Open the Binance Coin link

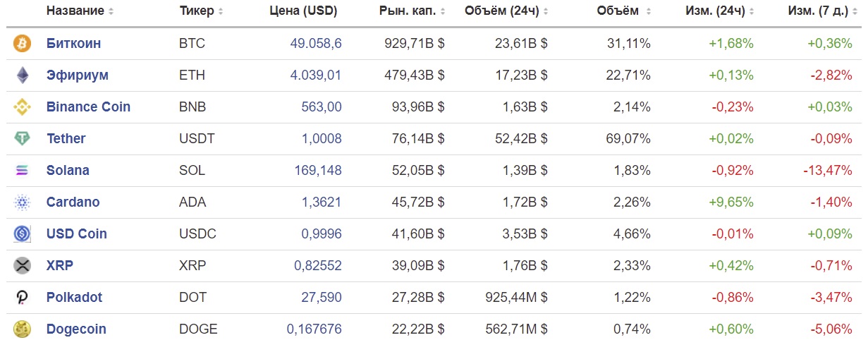click(88, 107)
